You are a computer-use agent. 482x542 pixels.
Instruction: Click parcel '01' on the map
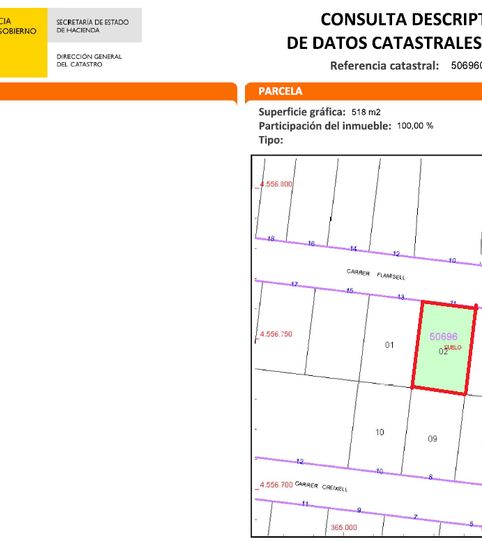point(389,345)
